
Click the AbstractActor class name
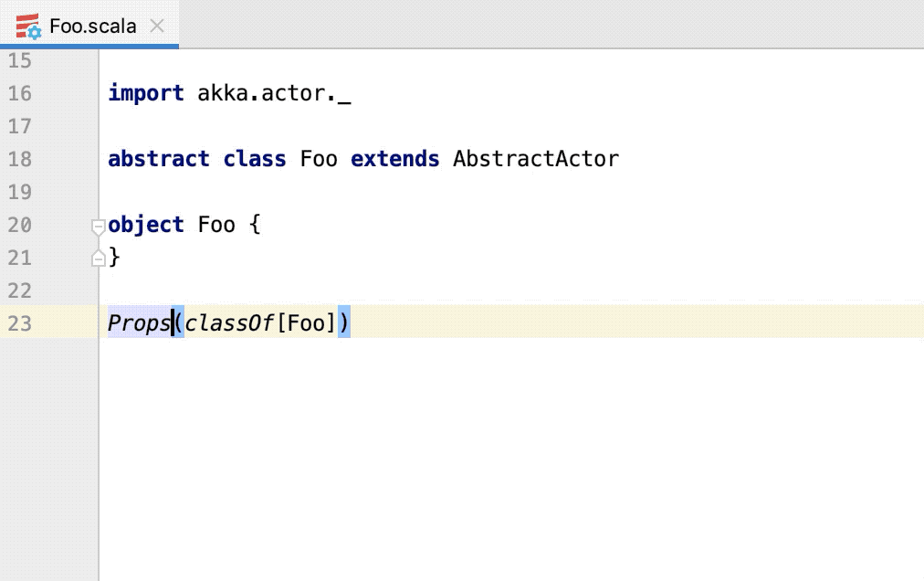pyautogui.click(x=535, y=158)
